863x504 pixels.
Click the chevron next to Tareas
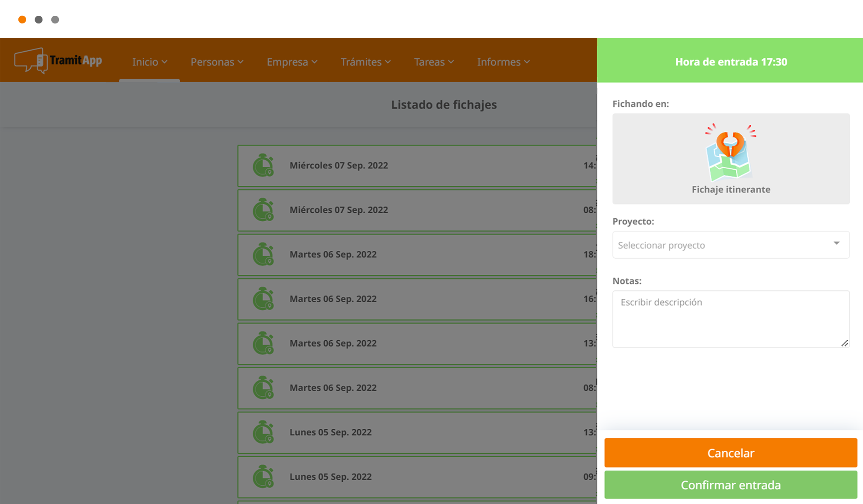tap(451, 62)
